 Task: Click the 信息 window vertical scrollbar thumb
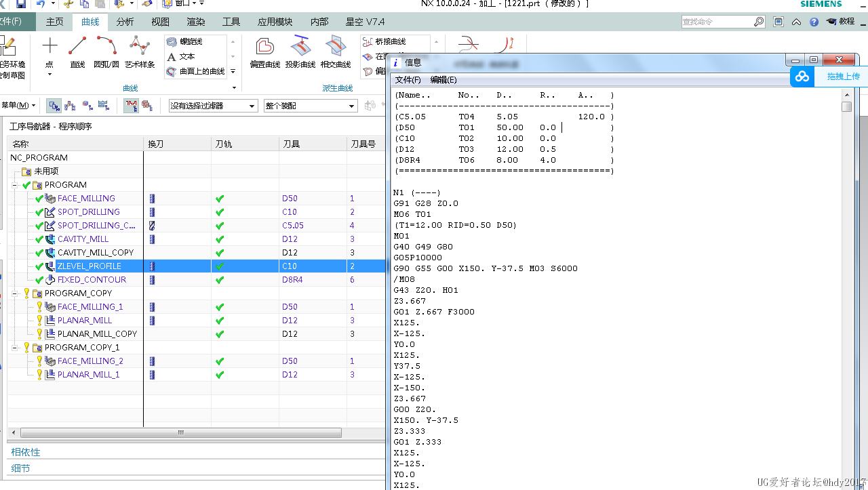pos(846,107)
